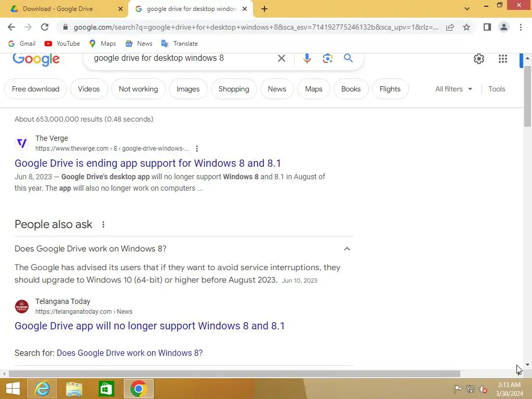Switch to Images results
Screen dimensions: 532x399
click(x=188, y=89)
